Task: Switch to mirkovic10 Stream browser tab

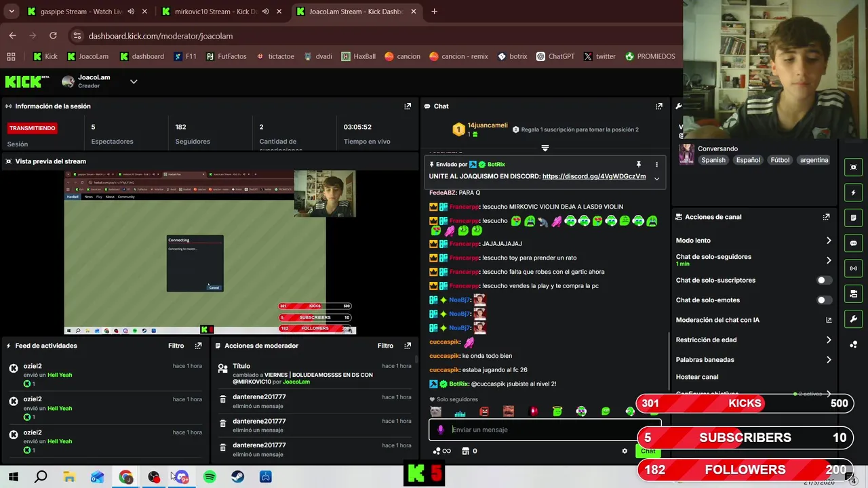Action: tap(216, 12)
